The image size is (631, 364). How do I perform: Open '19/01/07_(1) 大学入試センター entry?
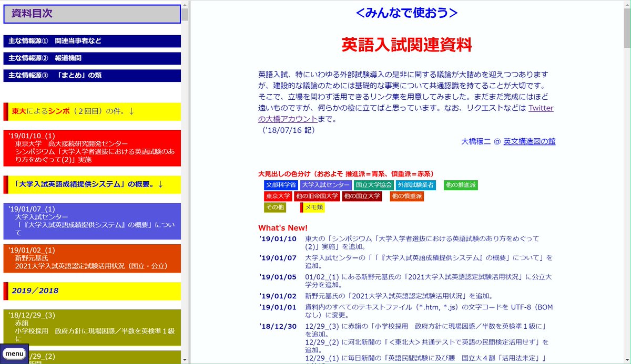(92, 221)
